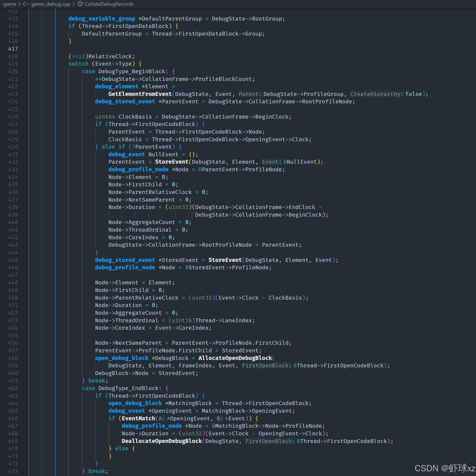This screenshot has width=476, height=476.
Task: Click the GetElementFromEvent function call
Action: pyautogui.click(x=140, y=94)
